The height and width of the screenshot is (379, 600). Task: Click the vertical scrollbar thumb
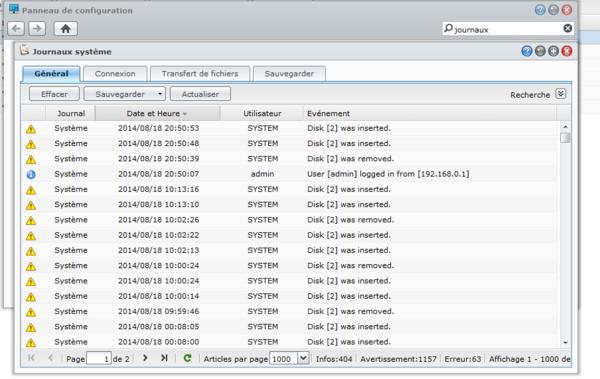(x=565, y=137)
